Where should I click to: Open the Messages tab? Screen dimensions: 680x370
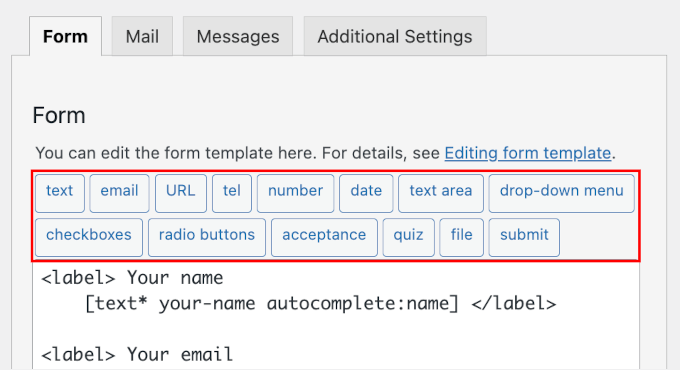tap(238, 36)
